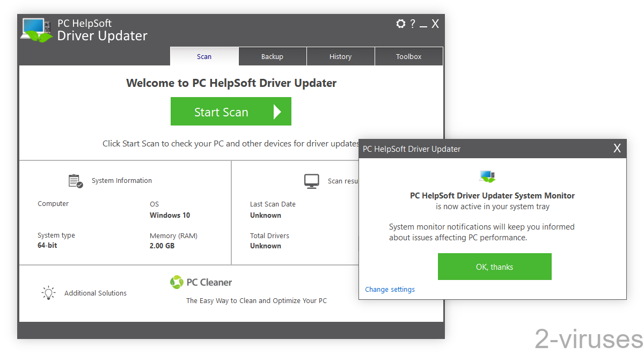Click the Additional Solutions label
This screenshot has height=354, width=644.
[96, 293]
